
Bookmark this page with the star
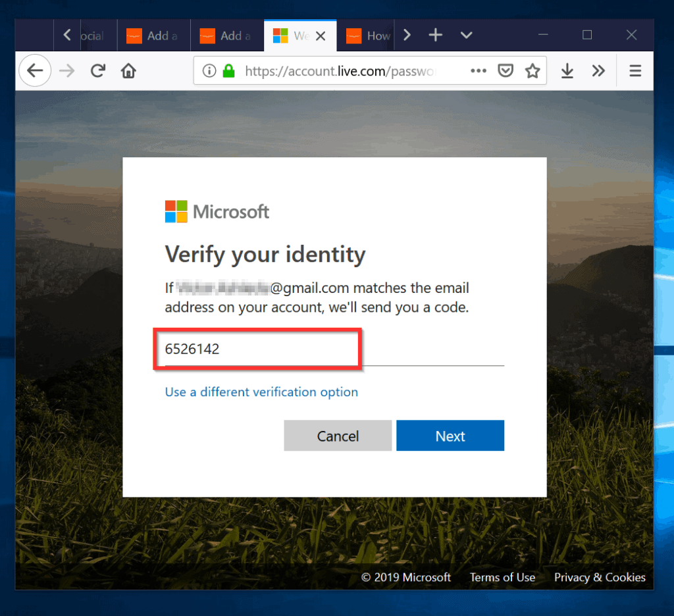532,70
